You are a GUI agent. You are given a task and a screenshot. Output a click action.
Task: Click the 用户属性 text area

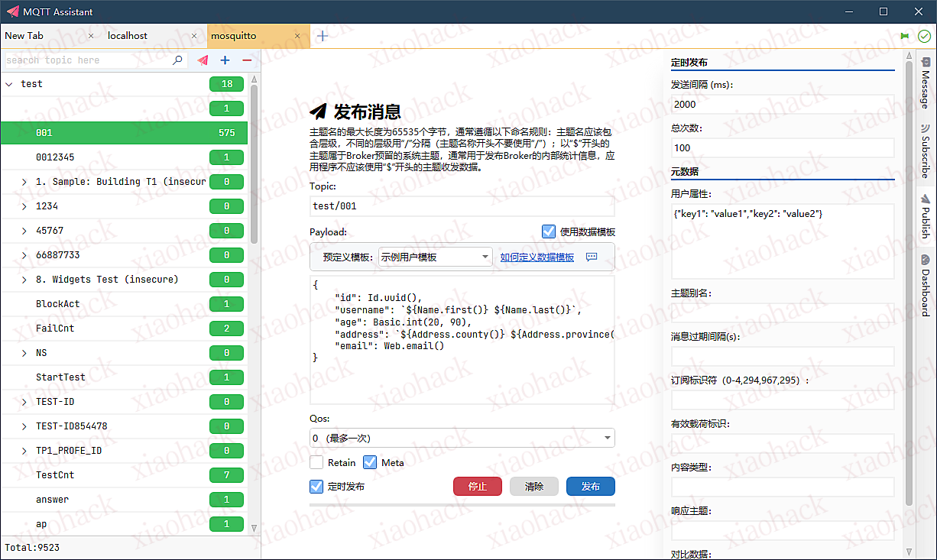click(783, 241)
